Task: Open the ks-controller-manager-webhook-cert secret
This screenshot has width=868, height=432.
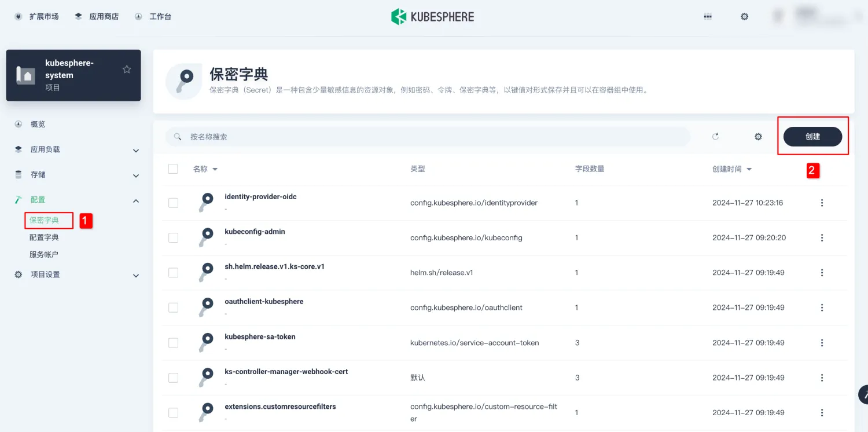Action: tap(286, 372)
